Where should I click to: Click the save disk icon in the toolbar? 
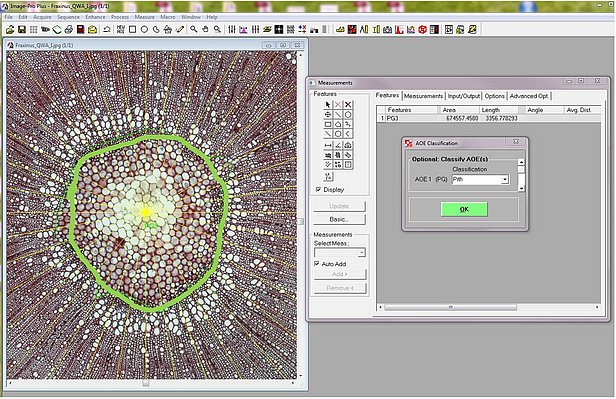[22, 29]
